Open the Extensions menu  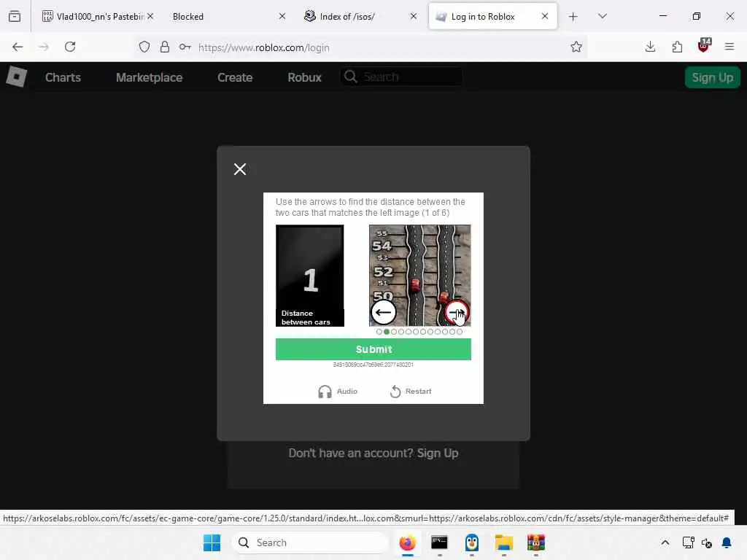pyautogui.click(x=677, y=47)
